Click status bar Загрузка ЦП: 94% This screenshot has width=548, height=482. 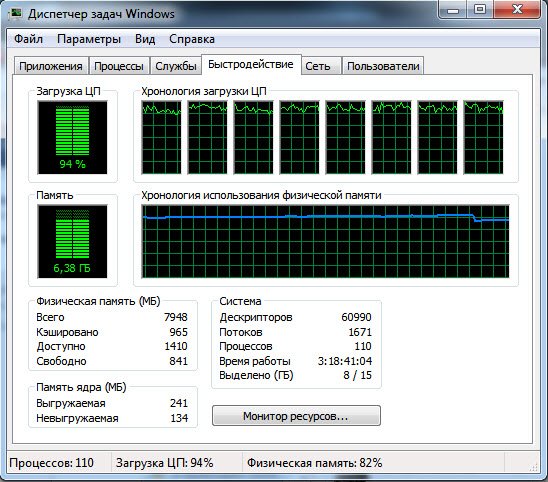click(164, 463)
